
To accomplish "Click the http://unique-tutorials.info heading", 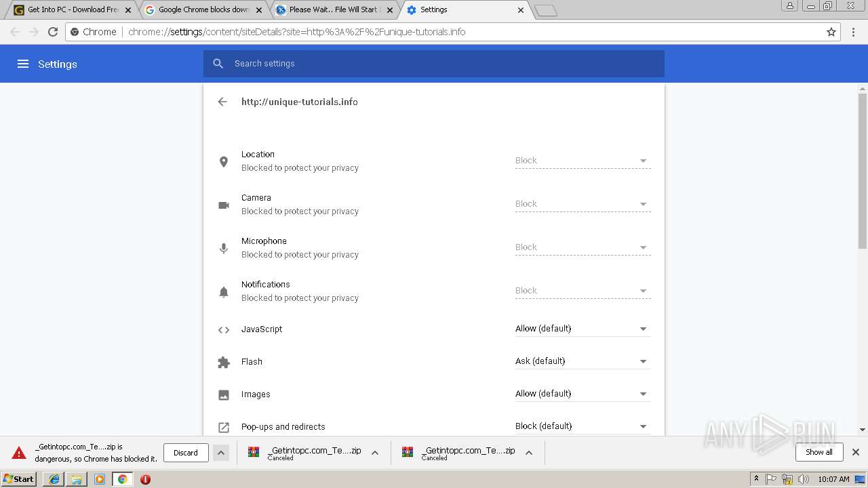I will pyautogui.click(x=300, y=102).
